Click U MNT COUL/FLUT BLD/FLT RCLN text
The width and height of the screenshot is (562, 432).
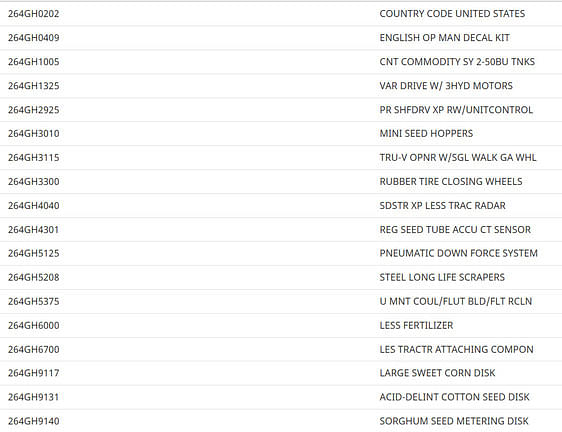click(x=456, y=301)
